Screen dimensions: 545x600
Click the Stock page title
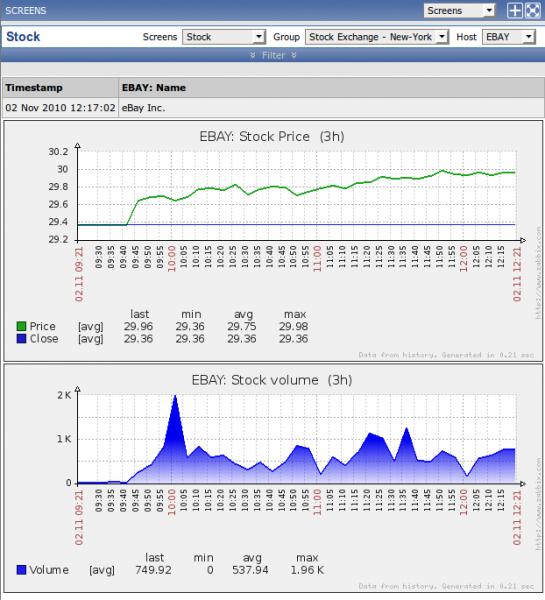coord(23,37)
